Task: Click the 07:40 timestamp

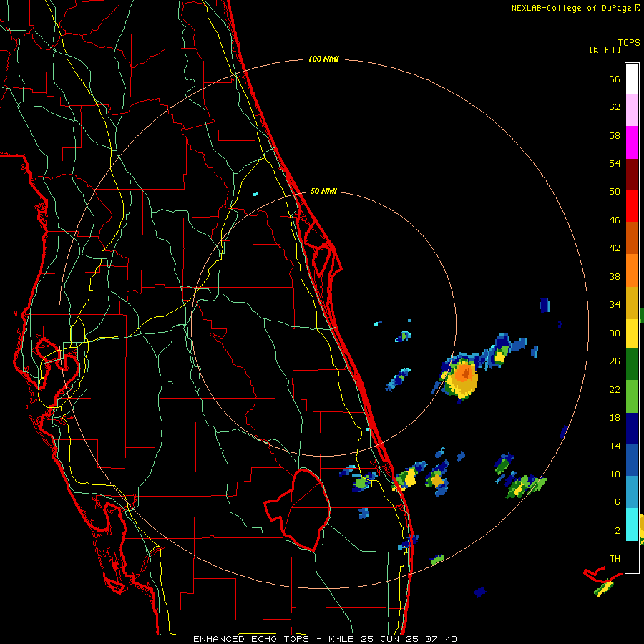Action: 441,639
